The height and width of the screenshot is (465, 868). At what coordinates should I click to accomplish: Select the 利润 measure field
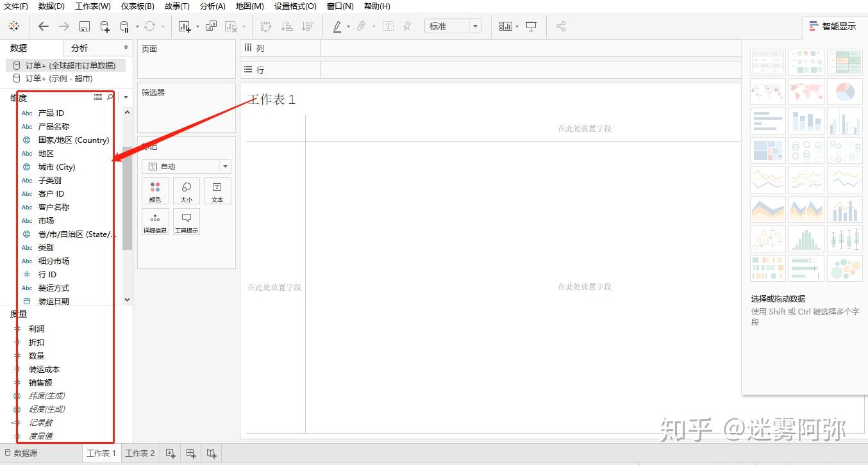37,329
